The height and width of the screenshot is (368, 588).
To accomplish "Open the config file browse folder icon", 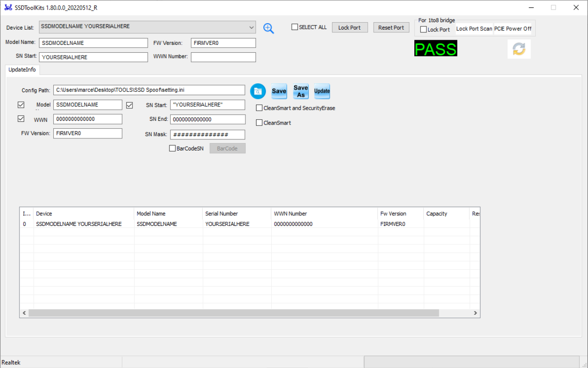I will (x=258, y=91).
